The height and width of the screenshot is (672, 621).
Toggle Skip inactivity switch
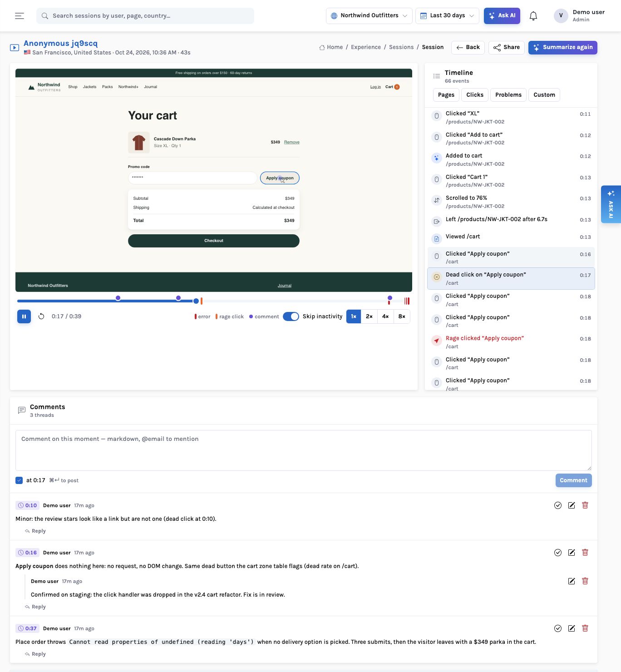click(x=291, y=316)
